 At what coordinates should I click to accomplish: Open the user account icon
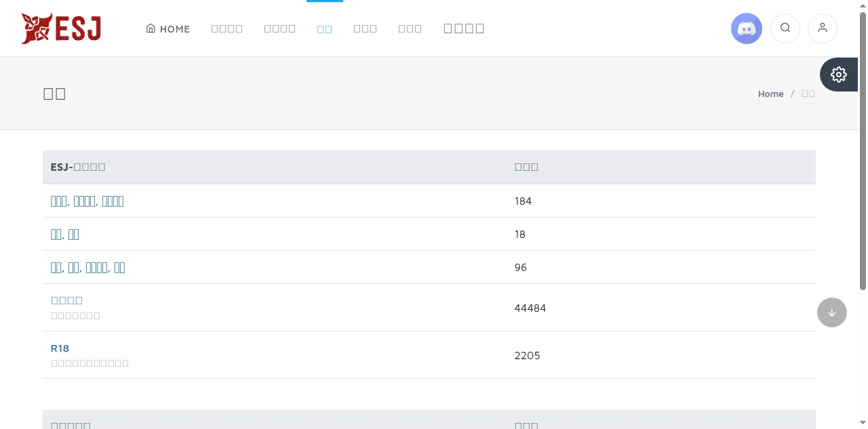coord(823,28)
